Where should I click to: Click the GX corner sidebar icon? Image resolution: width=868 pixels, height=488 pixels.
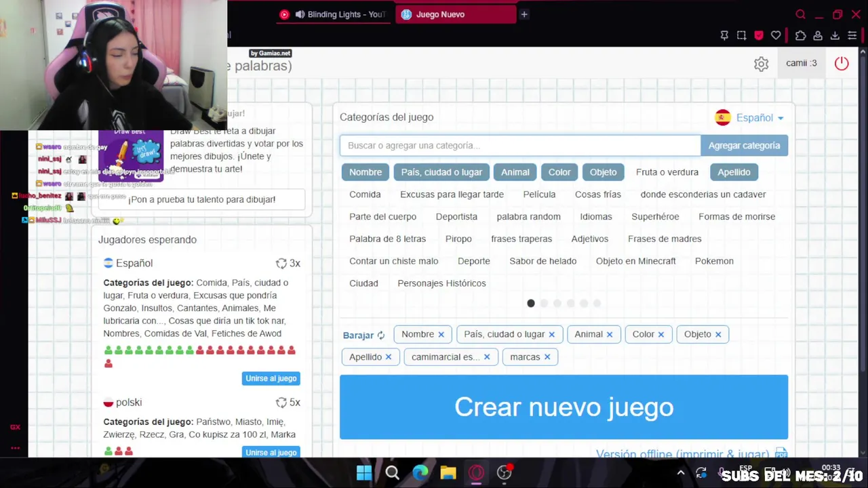tap(15, 427)
